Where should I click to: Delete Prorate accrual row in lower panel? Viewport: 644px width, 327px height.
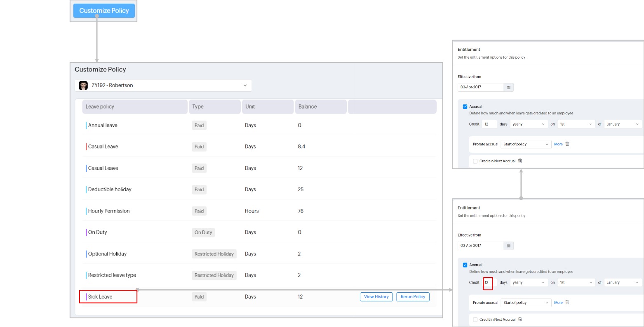pos(567,303)
